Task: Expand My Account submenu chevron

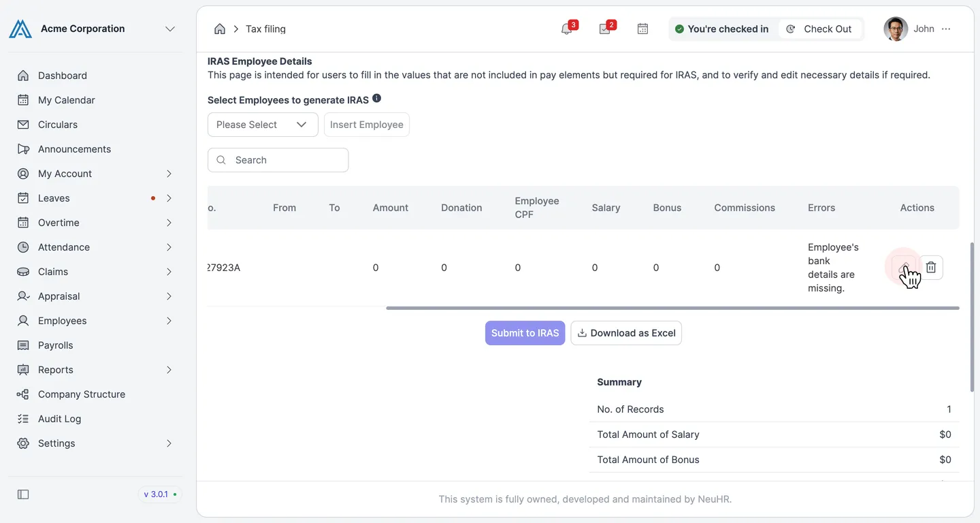Action: coord(169,174)
